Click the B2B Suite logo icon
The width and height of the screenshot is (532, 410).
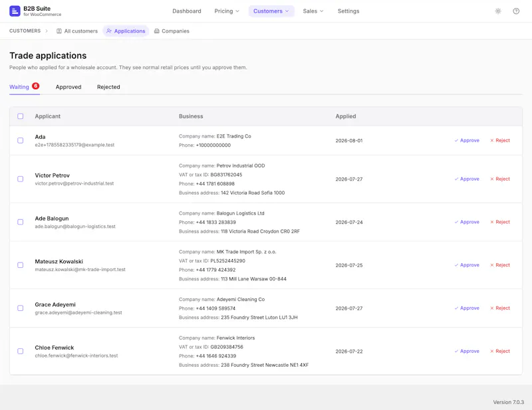click(x=15, y=11)
